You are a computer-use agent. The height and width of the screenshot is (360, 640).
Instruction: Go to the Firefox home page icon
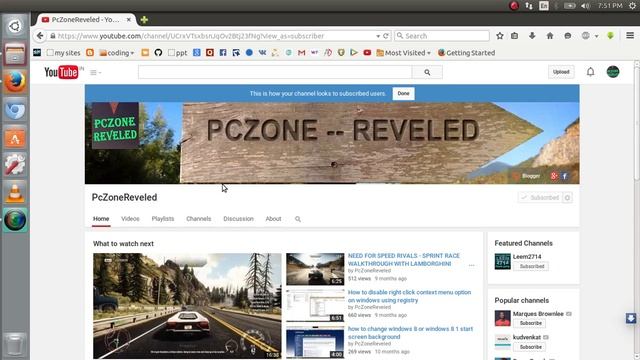(x=550, y=36)
